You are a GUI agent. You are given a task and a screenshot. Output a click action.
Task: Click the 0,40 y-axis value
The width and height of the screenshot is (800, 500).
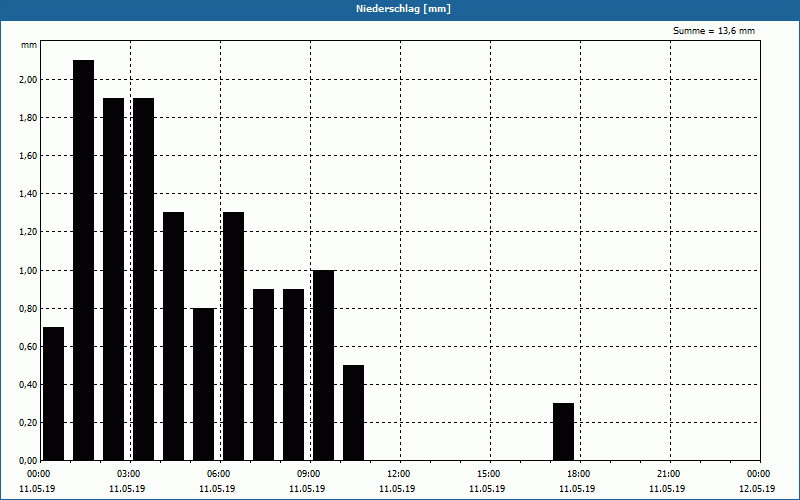(x=28, y=385)
